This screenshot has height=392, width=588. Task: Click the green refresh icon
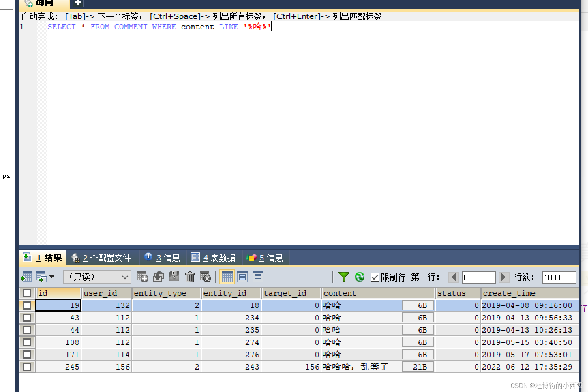click(360, 277)
